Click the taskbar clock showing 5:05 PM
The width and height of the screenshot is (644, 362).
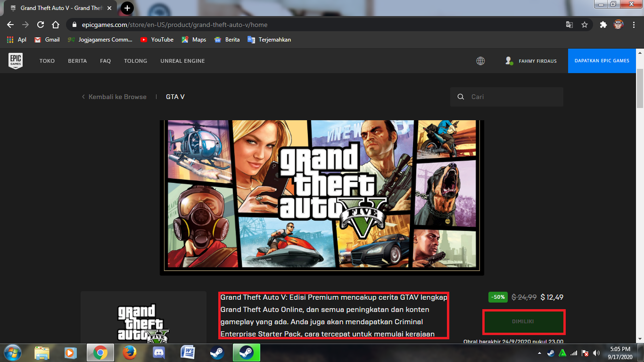(619, 353)
